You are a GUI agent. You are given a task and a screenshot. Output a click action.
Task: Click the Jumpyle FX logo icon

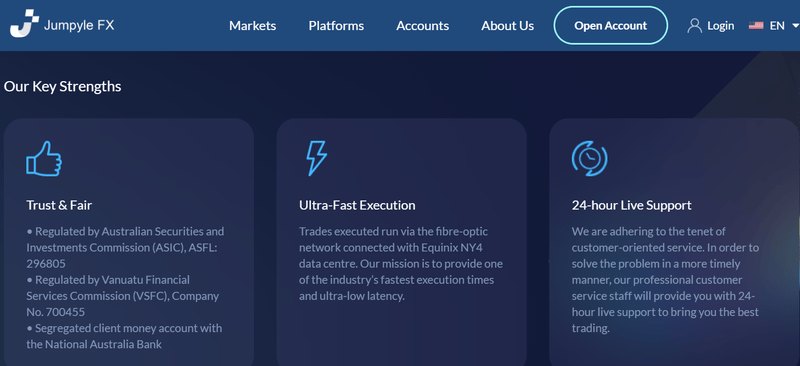click(x=24, y=23)
